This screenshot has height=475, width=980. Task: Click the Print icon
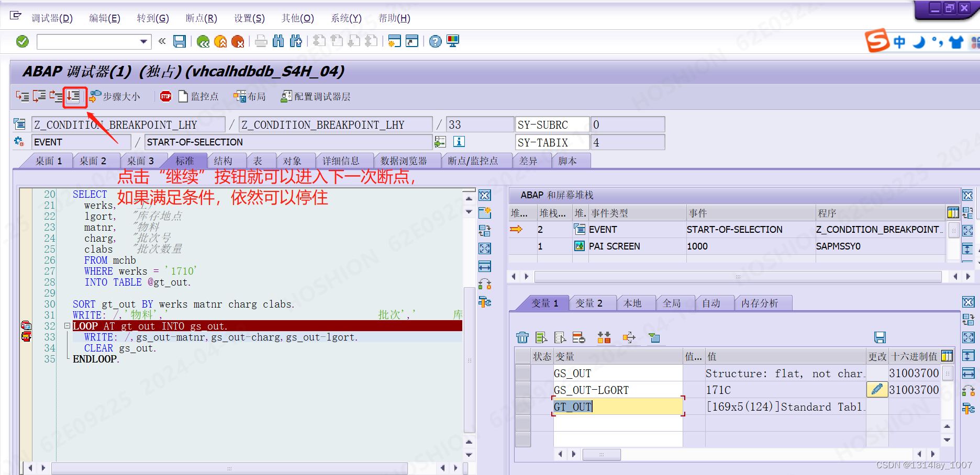point(261,41)
